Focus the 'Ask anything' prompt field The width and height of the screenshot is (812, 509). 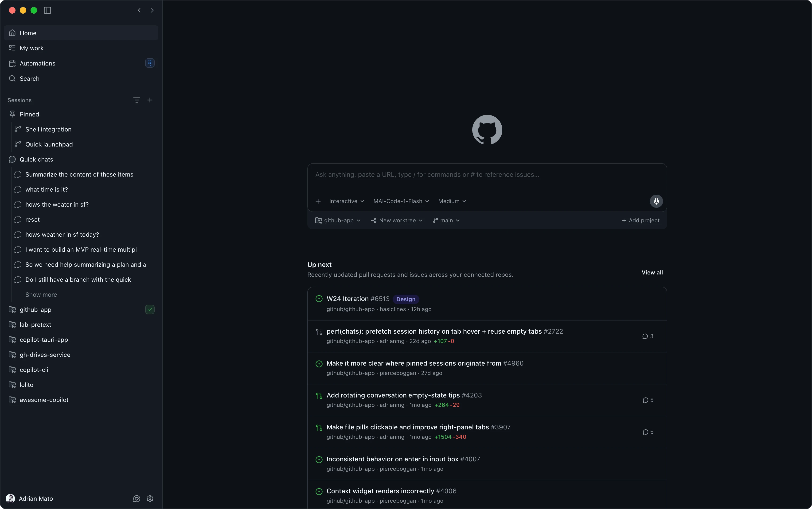[487, 175]
